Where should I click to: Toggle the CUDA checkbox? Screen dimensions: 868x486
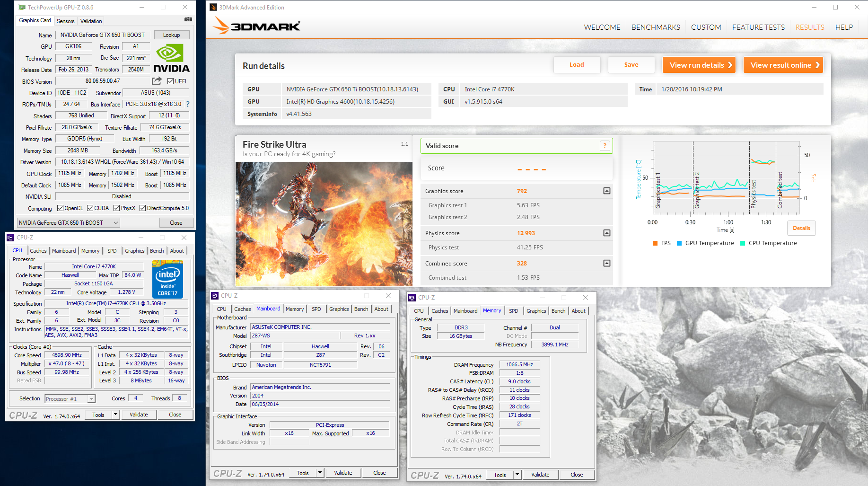pos(90,208)
